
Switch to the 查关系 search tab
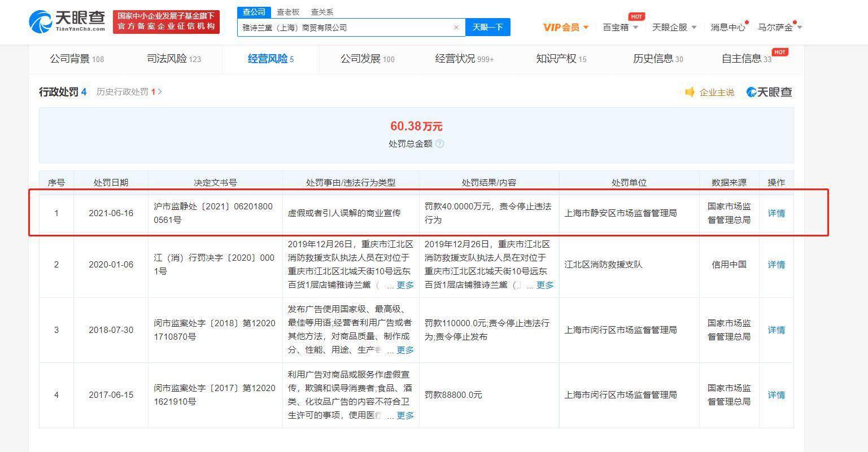pos(322,12)
